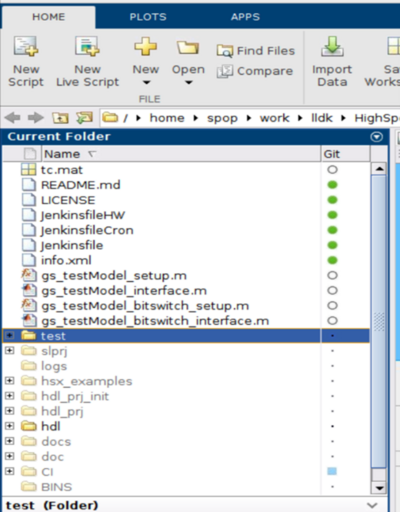Click the address bar folder icon

coord(110,118)
